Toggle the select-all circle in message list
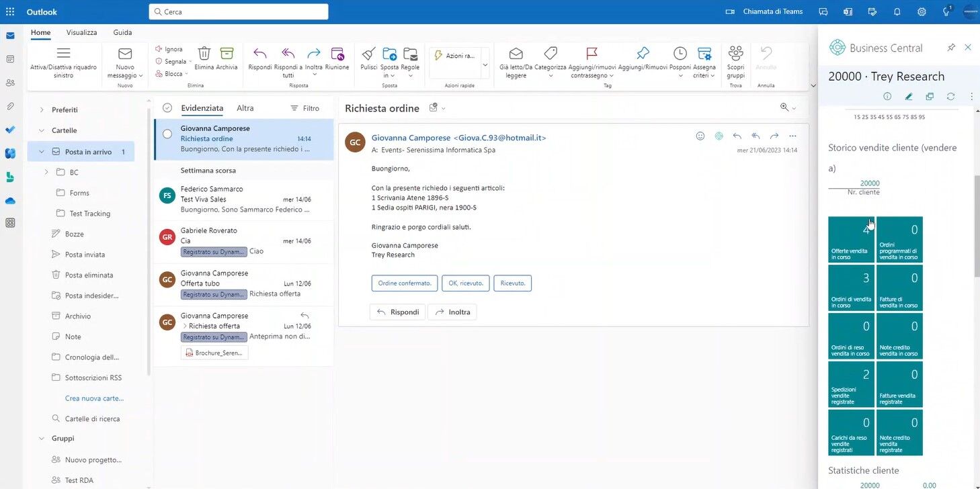 pyautogui.click(x=167, y=107)
